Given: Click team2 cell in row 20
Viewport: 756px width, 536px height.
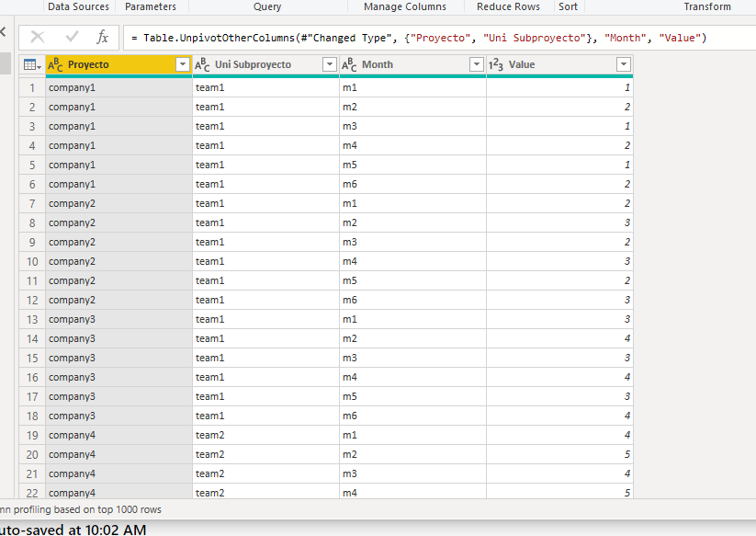Looking at the screenshot, I should tap(265, 454).
